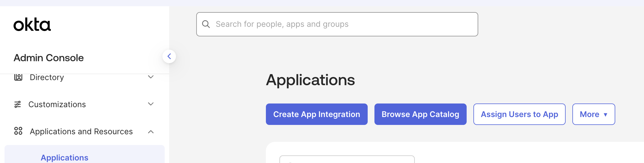Click the Customizations sliders icon

coord(17,104)
